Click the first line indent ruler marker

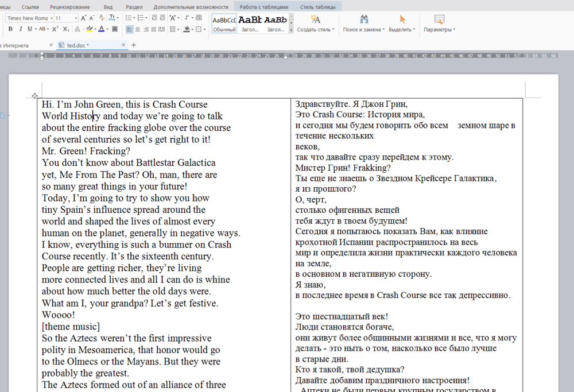(x=42, y=54)
